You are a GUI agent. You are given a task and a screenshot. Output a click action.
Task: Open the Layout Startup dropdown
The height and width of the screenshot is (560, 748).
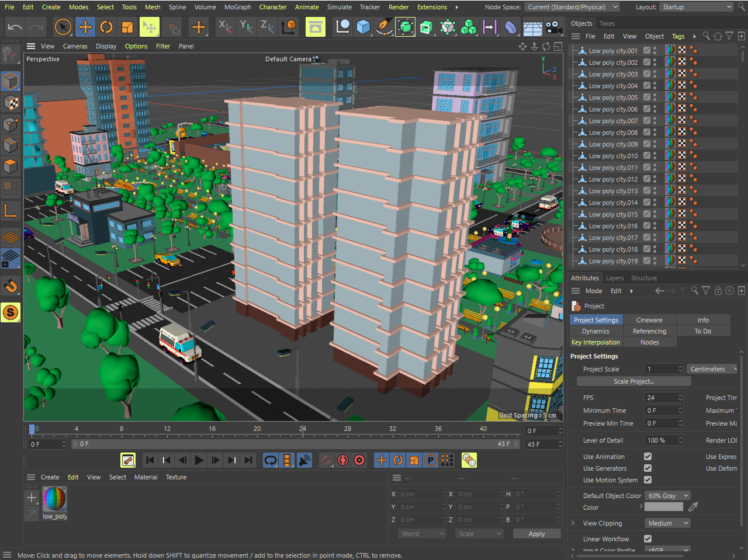click(696, 7)
